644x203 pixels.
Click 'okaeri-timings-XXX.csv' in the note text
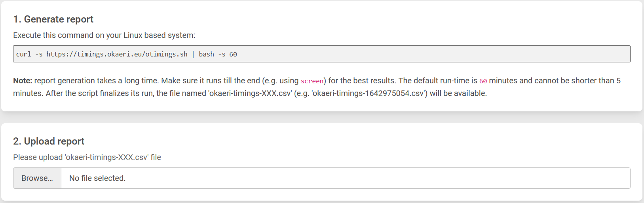[250, 93]
